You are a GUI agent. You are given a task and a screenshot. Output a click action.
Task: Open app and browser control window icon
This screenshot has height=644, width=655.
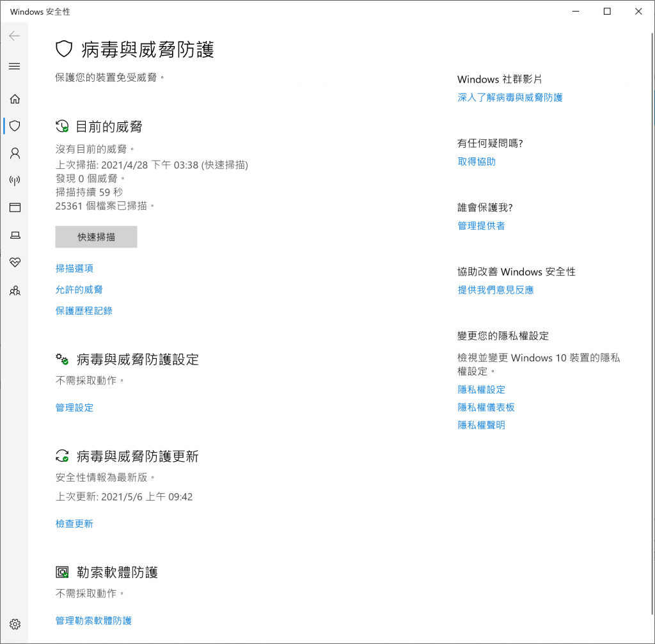(x=15, y=208)
